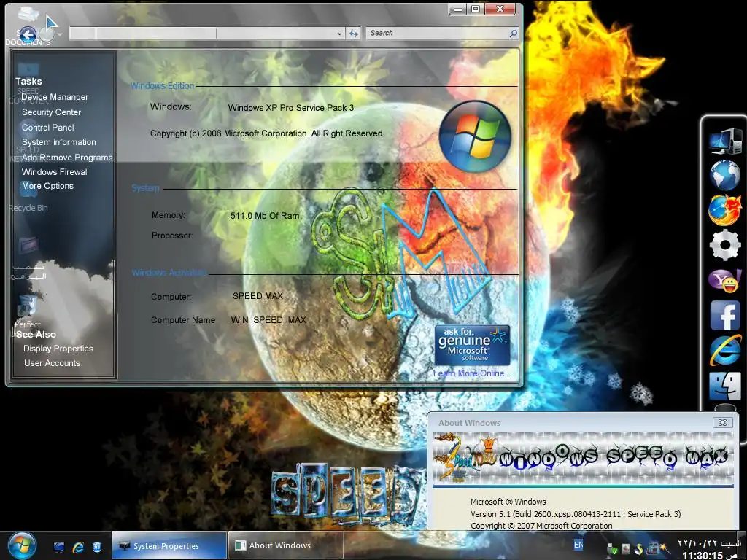Click the Recycle Bin quick launch icon
The width and height of the screenshot is (747, 560).
(97, 547)
